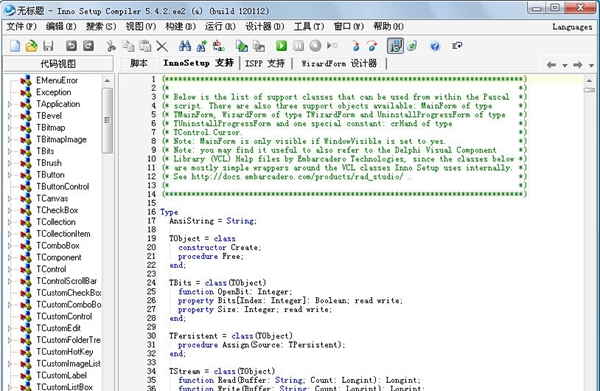
Task: Click the Step Into debug icon
Action: coord(355,46)
